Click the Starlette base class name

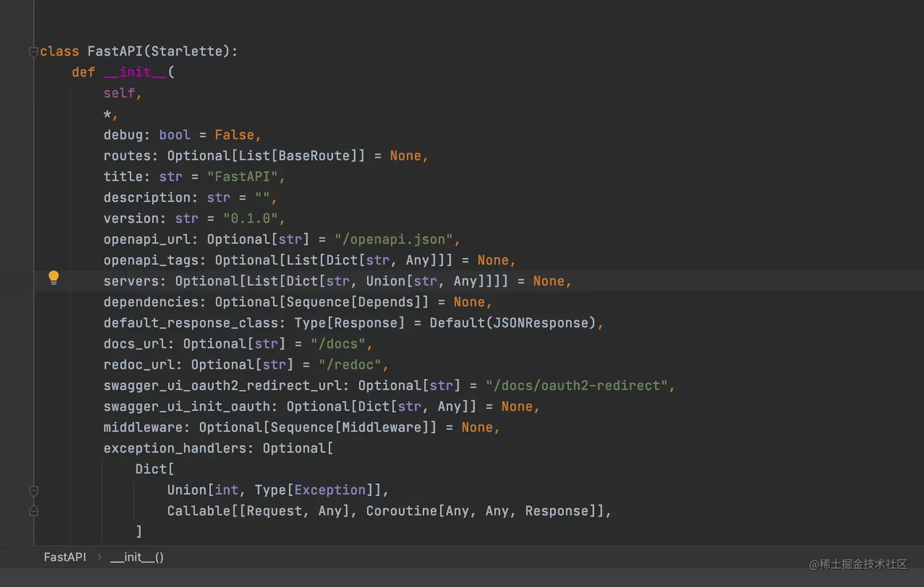point(187,51)
